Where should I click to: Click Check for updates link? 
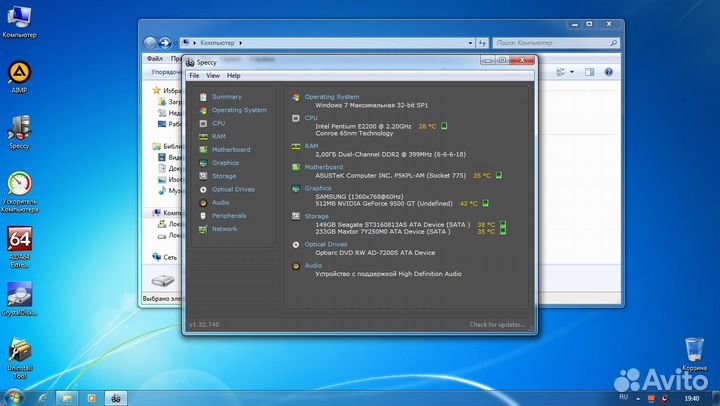(497, 325)
